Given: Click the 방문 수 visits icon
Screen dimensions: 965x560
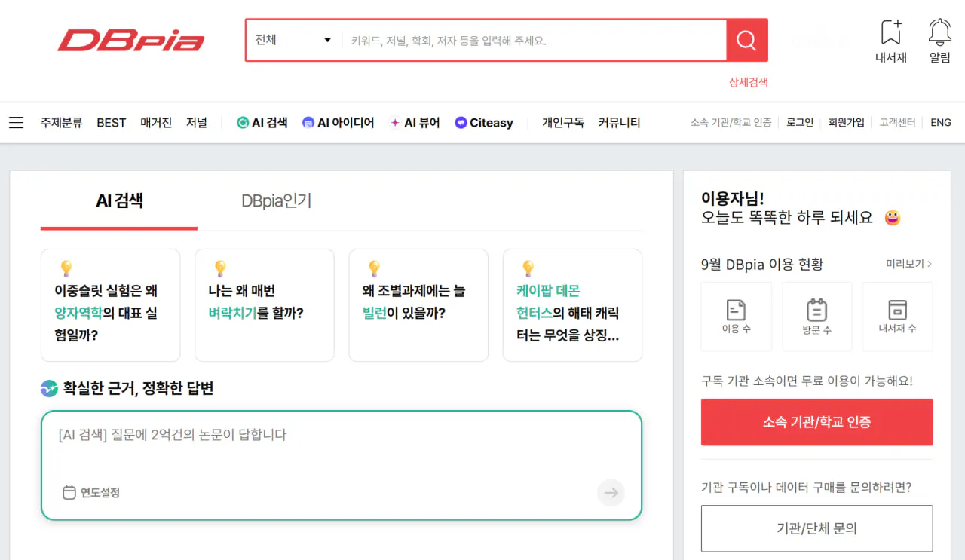Looking at the screenshot, I should 817,317.
